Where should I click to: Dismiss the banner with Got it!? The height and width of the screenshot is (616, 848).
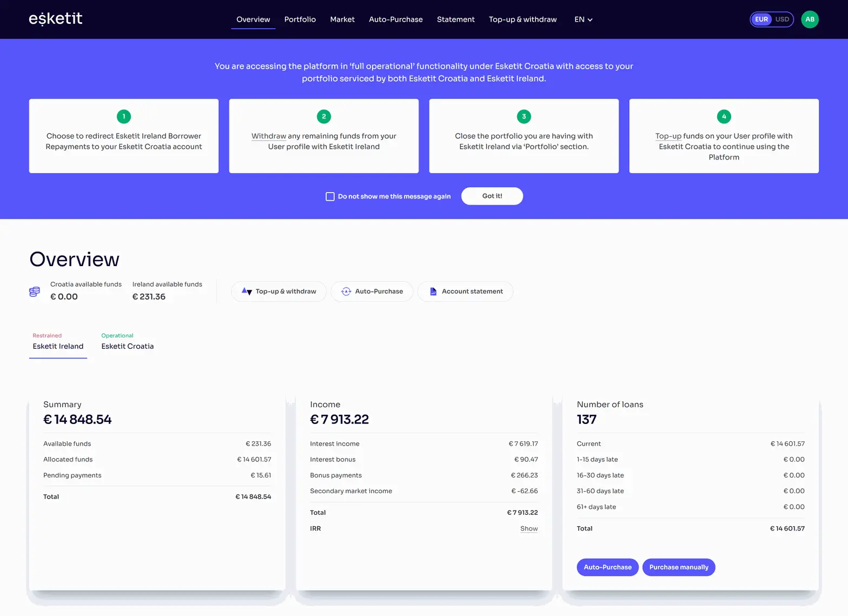tap(492, 196)
